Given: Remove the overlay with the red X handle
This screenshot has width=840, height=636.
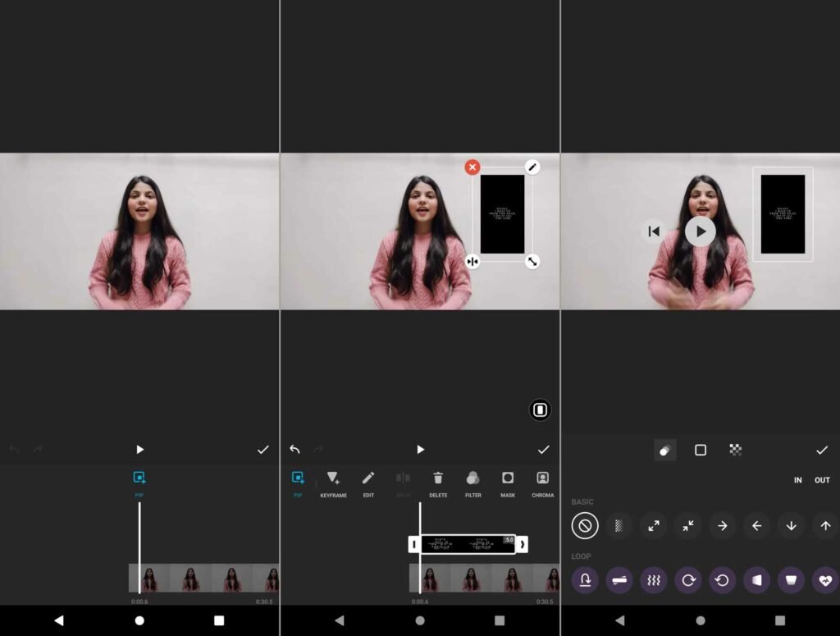Looking at the screenshot, I should (x=472, y=167).
